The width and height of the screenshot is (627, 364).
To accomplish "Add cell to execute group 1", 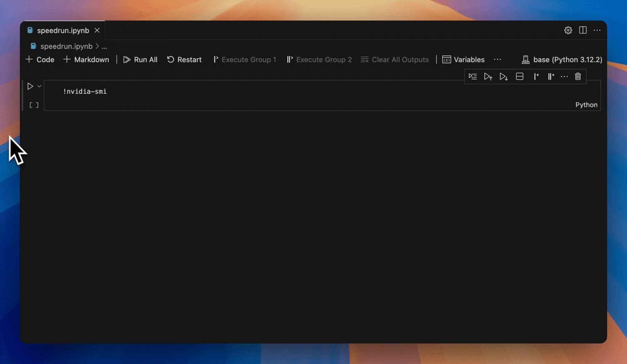I will (x=536, y=77).
